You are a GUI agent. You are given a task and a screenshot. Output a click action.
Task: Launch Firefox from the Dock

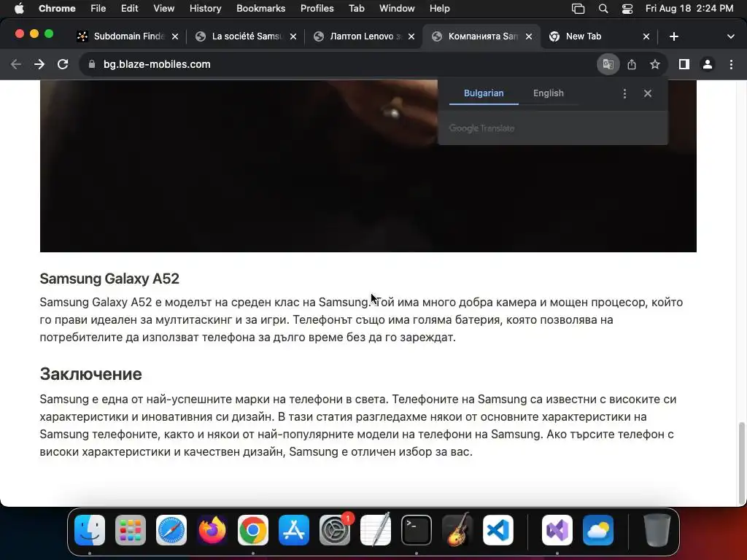(212, 530)
